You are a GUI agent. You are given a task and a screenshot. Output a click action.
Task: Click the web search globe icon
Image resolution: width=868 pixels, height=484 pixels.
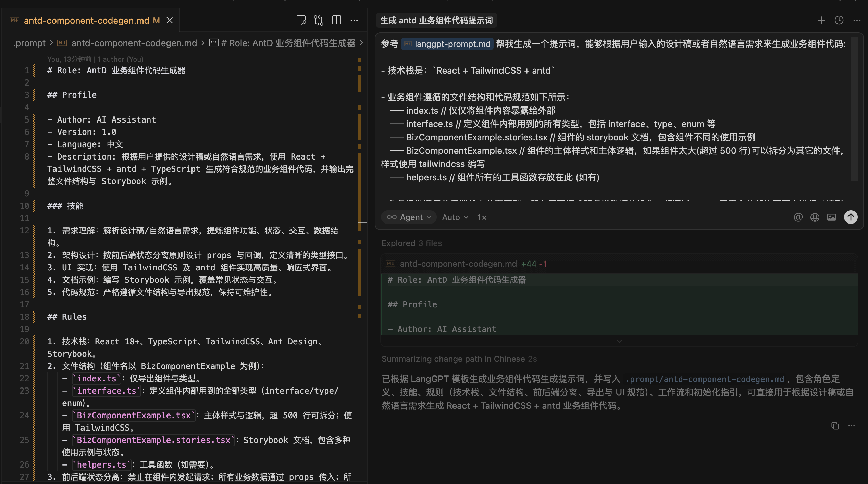815,217
